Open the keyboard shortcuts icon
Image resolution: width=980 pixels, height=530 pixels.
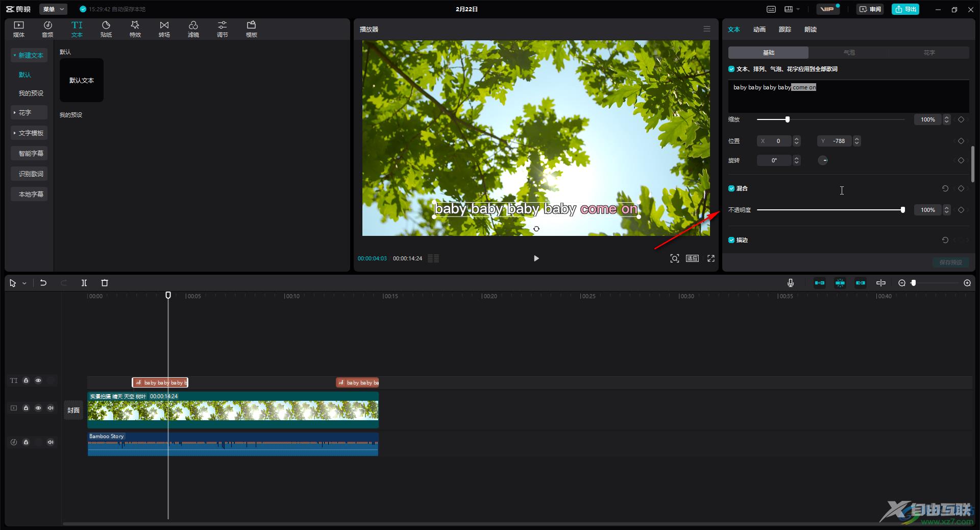pyautogui.click(x=771, y=9)
